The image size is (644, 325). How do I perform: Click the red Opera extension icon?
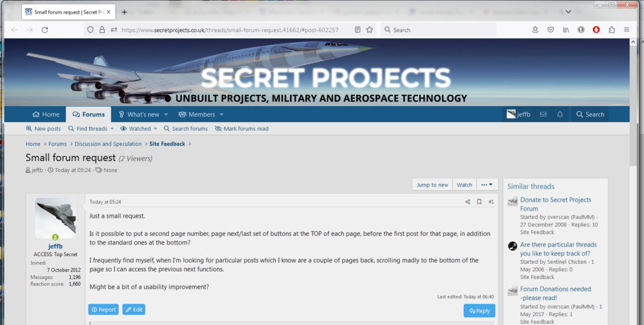tap(596, 30)
